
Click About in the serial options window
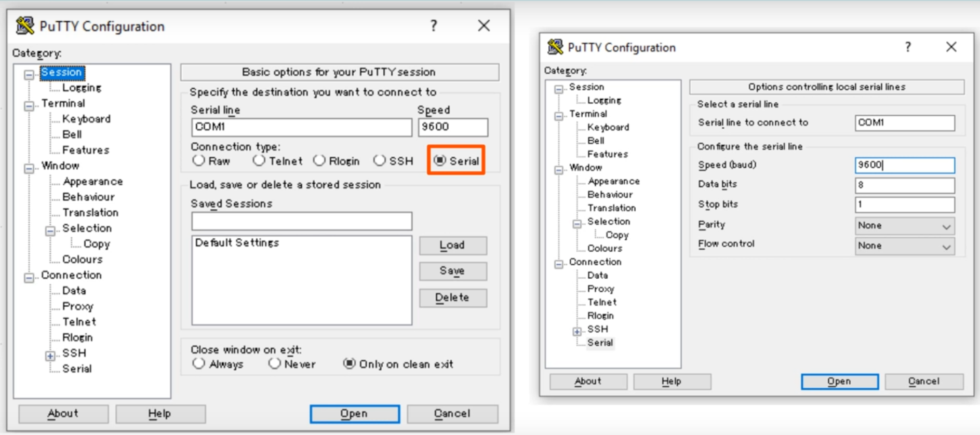click(x=588, y=382)
